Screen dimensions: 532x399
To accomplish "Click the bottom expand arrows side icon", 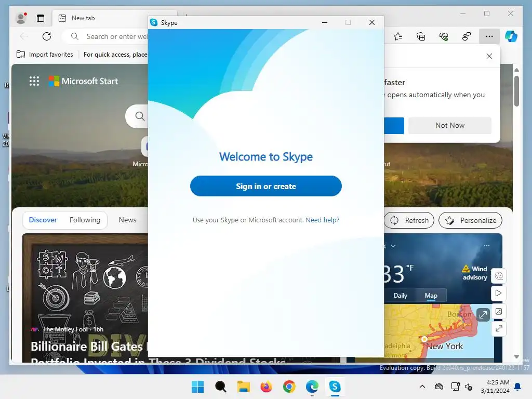I will [499, 328].
